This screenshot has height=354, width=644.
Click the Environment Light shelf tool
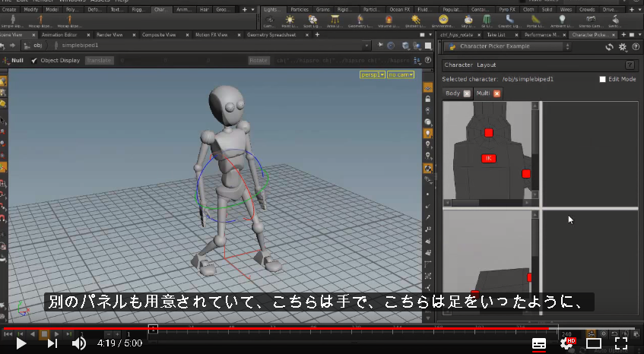(x=443, y=21)
